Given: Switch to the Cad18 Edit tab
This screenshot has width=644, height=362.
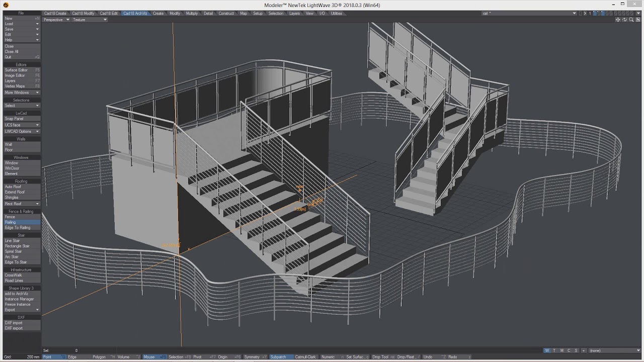Looking at the screenshot, I should 109,14.
